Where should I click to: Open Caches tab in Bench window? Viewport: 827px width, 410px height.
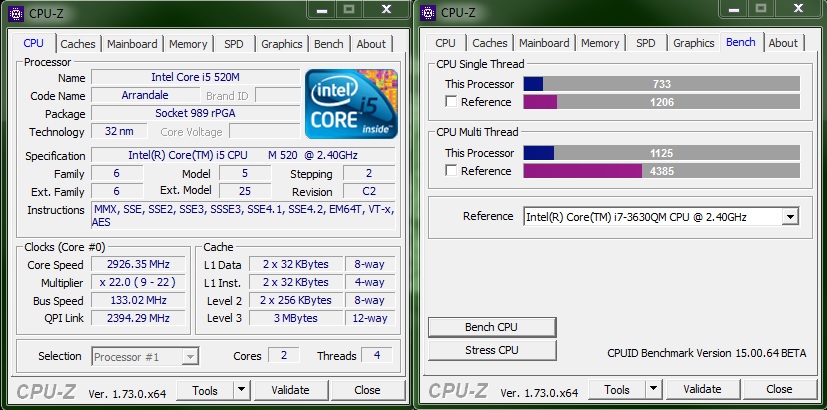pos(489,43)
